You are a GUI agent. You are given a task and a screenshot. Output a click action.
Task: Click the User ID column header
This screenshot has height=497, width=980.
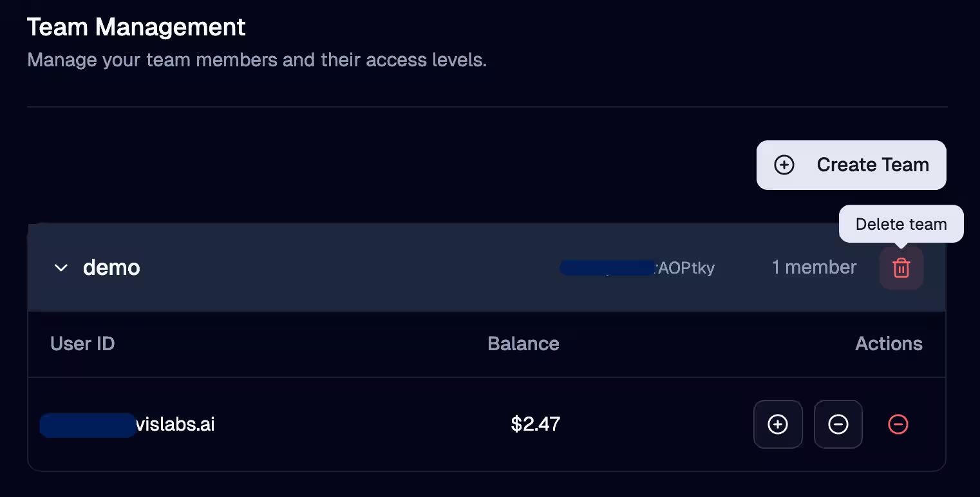pos(82,344)
